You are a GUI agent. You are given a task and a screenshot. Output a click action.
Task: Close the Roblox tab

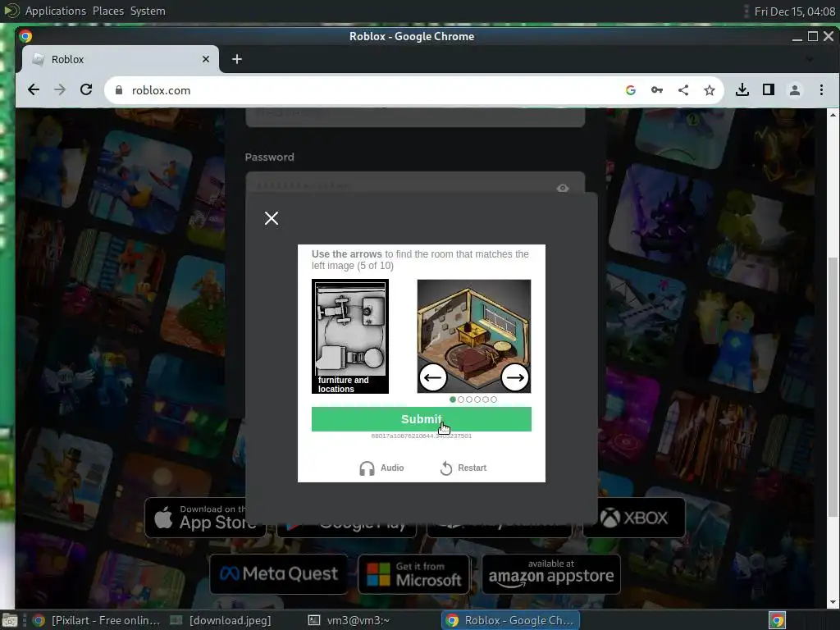coord(206,59)
